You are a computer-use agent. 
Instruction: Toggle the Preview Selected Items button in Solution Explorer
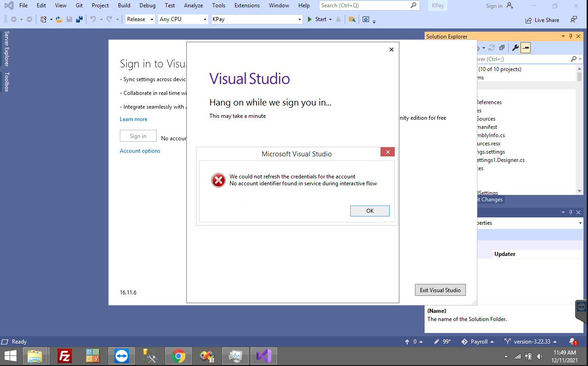526,48
